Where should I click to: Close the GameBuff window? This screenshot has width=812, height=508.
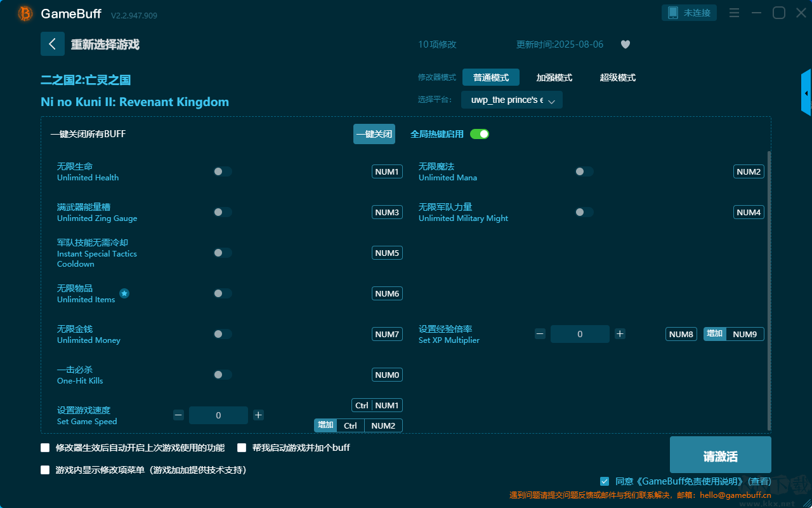point(801,13)
